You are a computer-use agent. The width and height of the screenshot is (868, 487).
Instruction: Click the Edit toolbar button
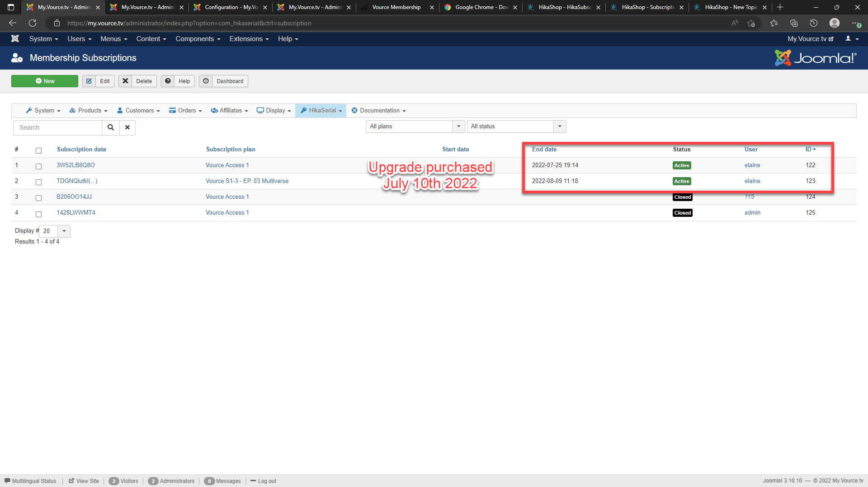pyautogui.click(x=99, y=81)
